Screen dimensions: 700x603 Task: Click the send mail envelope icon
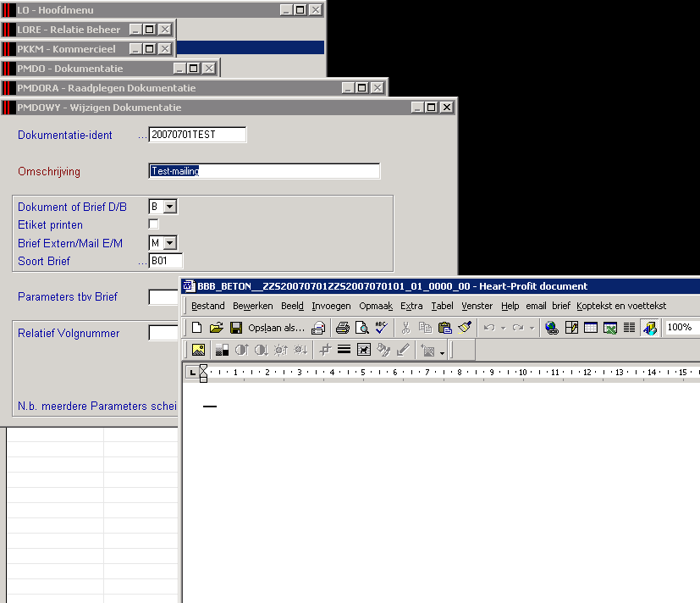tap(318, 328)
